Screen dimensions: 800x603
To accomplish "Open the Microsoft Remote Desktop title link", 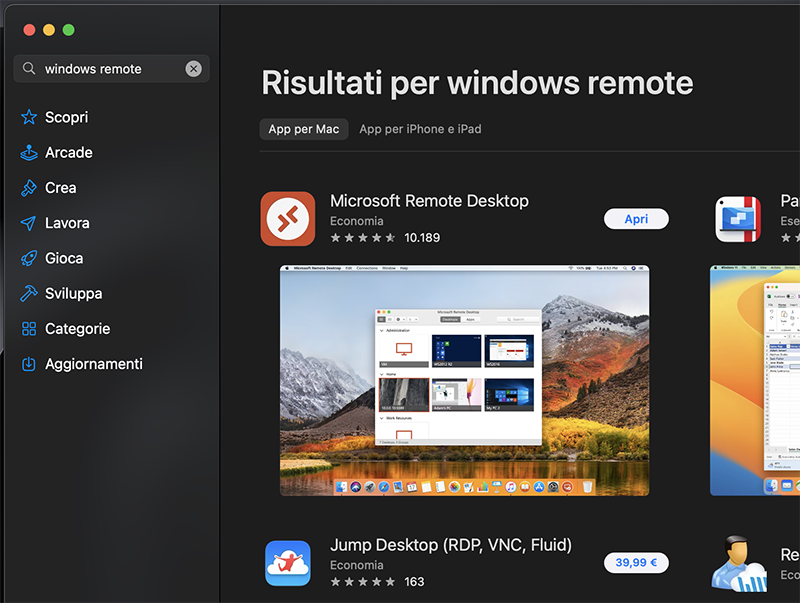I will point(429,201).
